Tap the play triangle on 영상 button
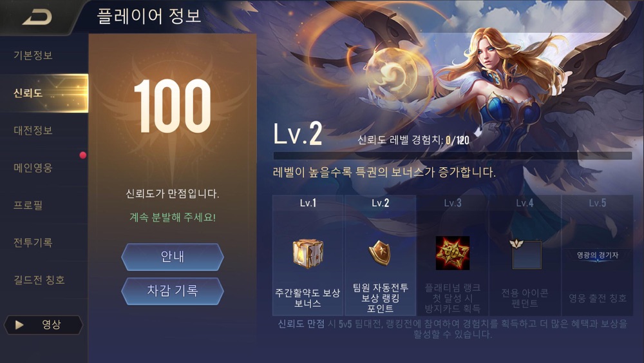 click(x=19, y=325)
